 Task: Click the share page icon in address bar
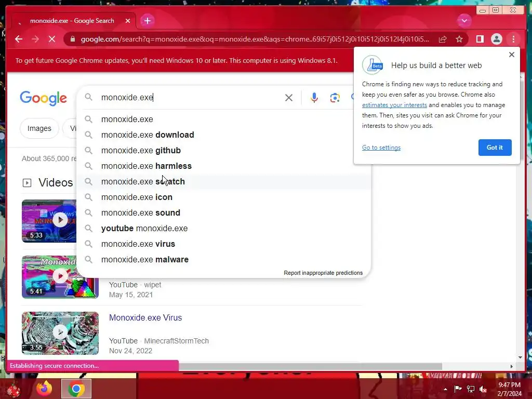443,39
